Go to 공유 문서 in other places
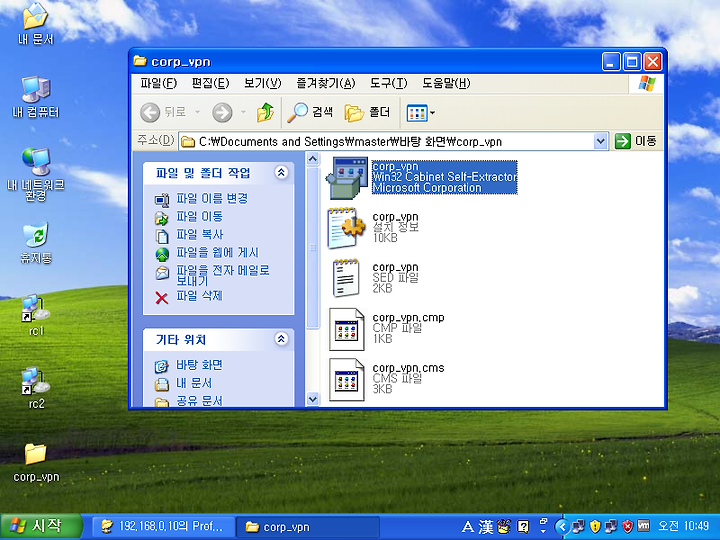Screen dimensions: 720x540 coord(199,401)
